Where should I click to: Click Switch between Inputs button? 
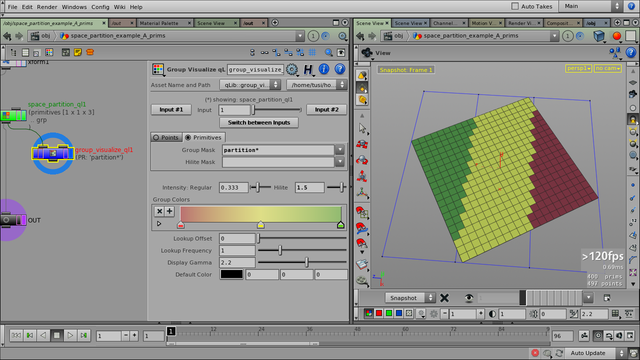pyautogui.click(x=259, y=122)
